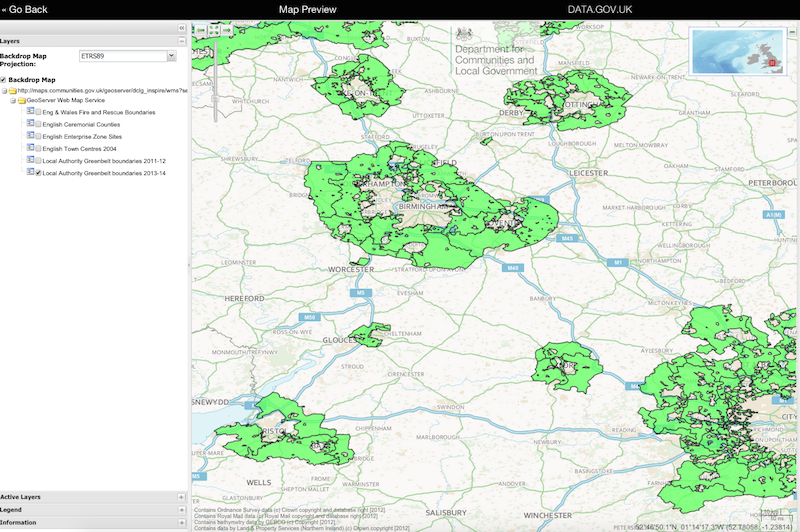800x532 pixels.
Task: Click the Go Back link
Action: [x=24, y=9]
